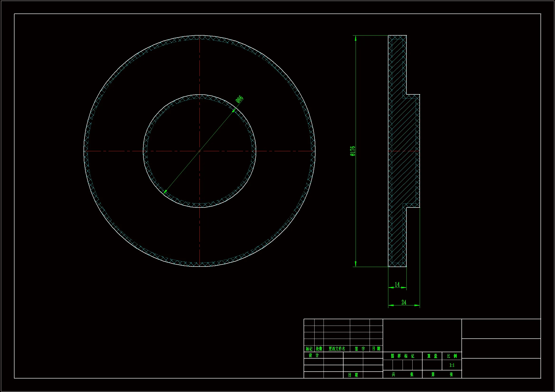The image size is (555, 392).
Task: Click the 设计 cell in title block
Action: click(314, 355)
